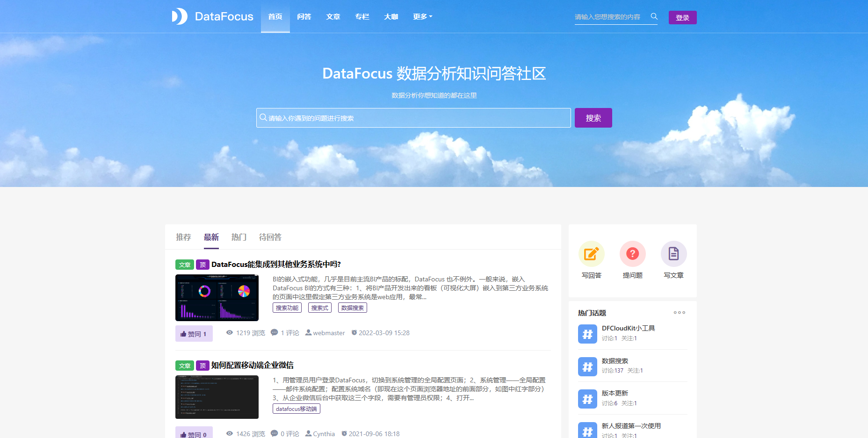This screenshot has height=438, width=868.
Task: Click the 顶 badge on 如何配置移动端企业微信
Action: click(x=203, y=366)
